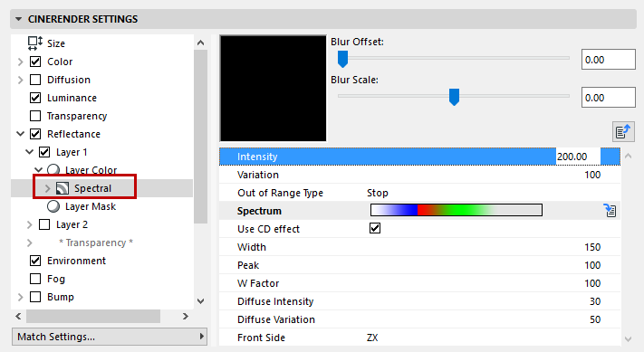Toggle the Reflectance checkbox
The width and height of the screenshot is (644, 352).
(x=35, y=134)
